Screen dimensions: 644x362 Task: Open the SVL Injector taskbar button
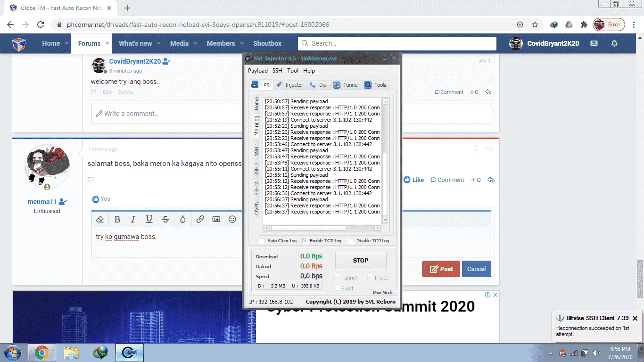click(130, 353)
